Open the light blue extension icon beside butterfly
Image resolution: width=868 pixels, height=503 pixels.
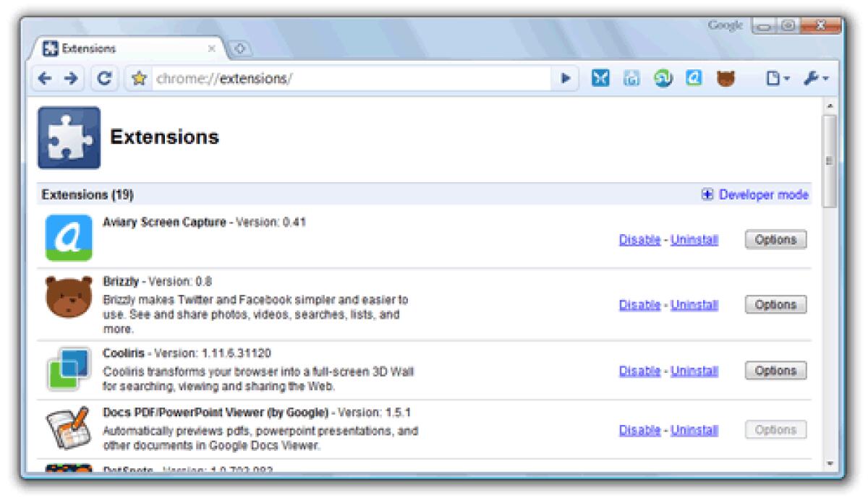point(631,79)
